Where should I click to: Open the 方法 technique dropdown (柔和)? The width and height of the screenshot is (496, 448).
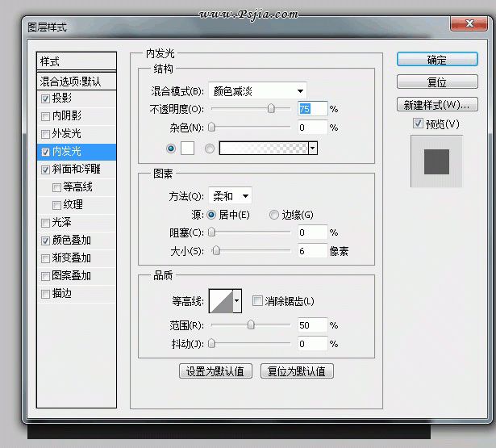(231, 195)
